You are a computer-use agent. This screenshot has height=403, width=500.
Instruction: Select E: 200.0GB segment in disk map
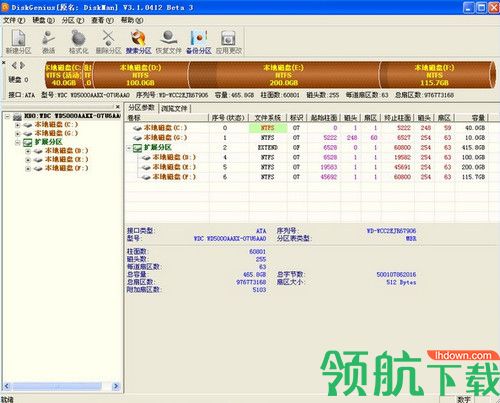[284, 75]
